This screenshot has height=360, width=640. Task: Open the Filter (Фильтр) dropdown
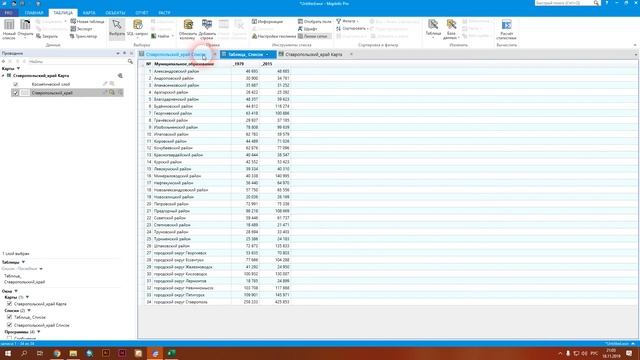pyautogui.click(x=347, y=21)
